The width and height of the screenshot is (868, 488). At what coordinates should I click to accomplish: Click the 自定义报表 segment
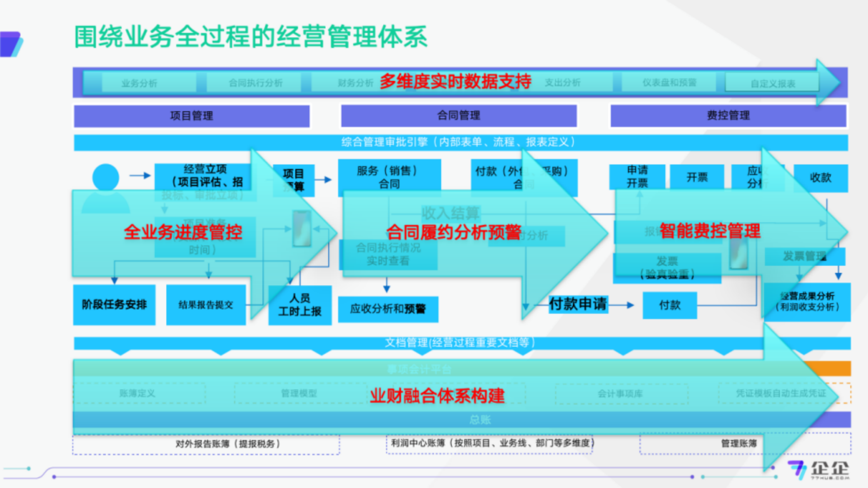pyautogui.click(x=772, y=83)
